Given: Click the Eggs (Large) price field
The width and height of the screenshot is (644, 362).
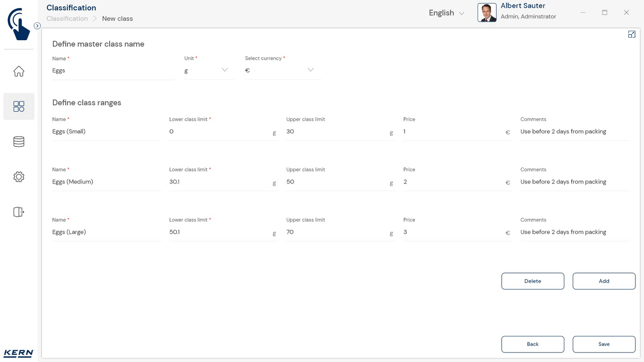Looking at the screenshot, I should tap(453, 232).
